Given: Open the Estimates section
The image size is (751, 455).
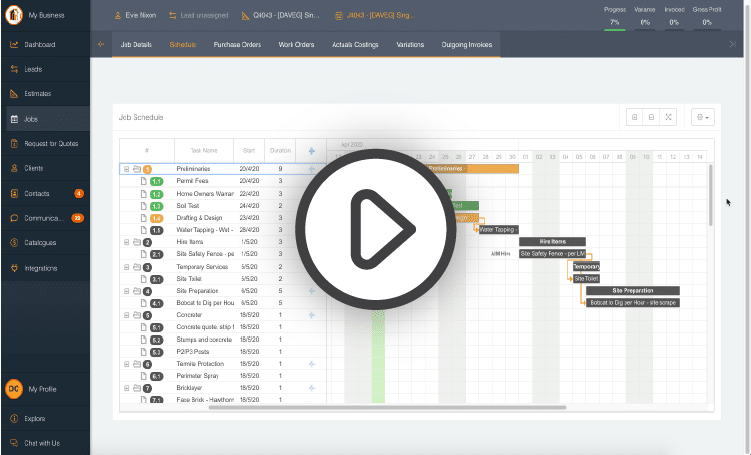Looking at the screenshot, I should tap(37, 94).
